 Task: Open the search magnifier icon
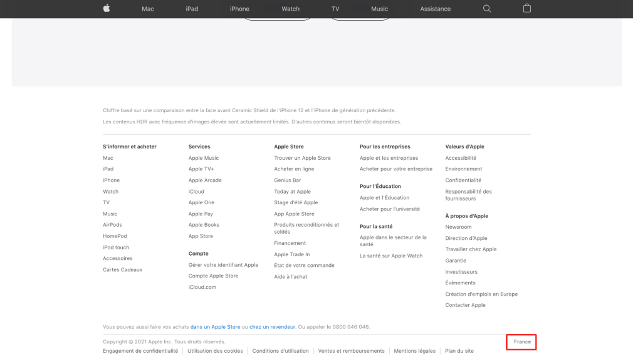click(486, 9)
